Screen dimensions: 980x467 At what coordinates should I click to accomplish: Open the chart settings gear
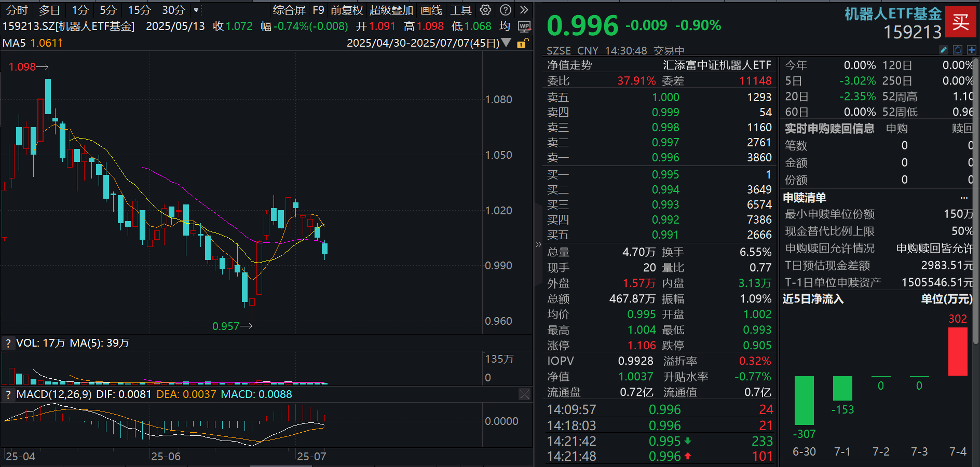pos(485,9)
